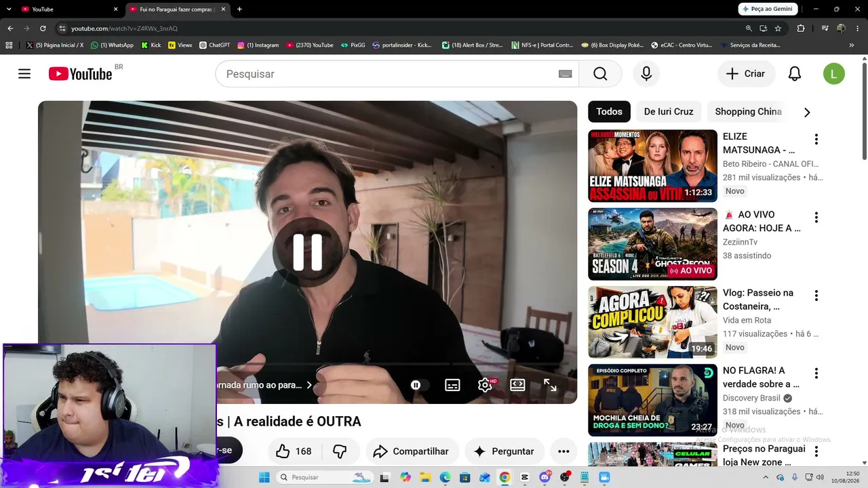
Task: Show hidden system tray icons
Action: pyautogui.click(x=765, y=477)
